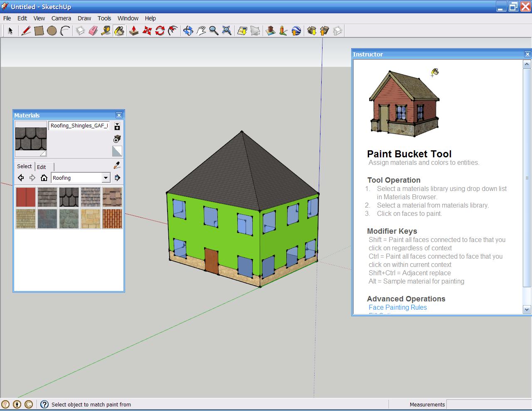Select the red roofing material thumbnail

[26, 197]
